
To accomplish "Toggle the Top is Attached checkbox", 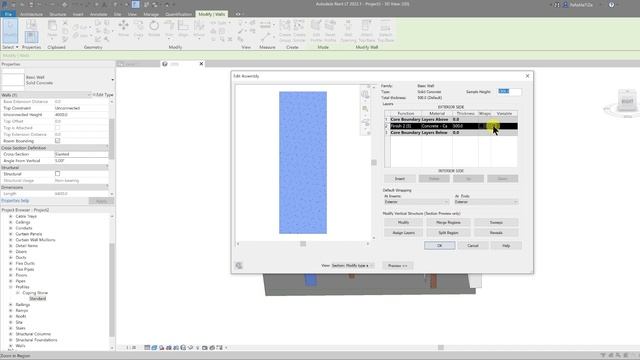I will pyautogui.click(x=58, y=128).
